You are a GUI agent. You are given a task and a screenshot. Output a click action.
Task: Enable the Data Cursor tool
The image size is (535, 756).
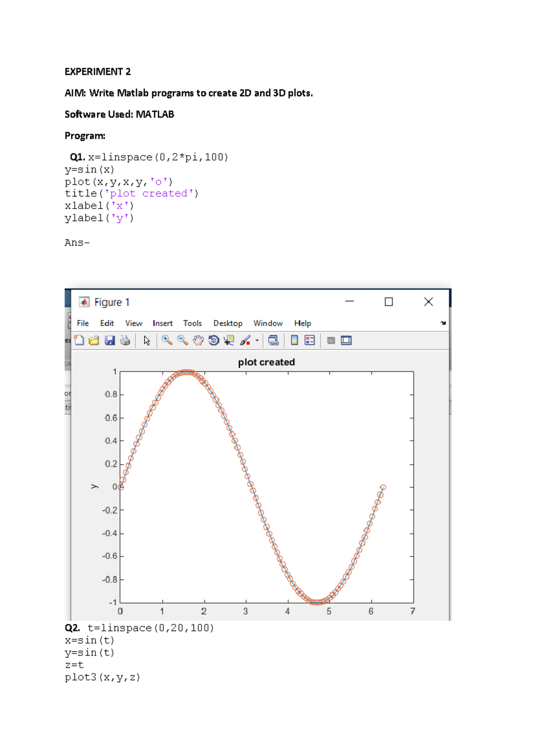coord(229,341)
